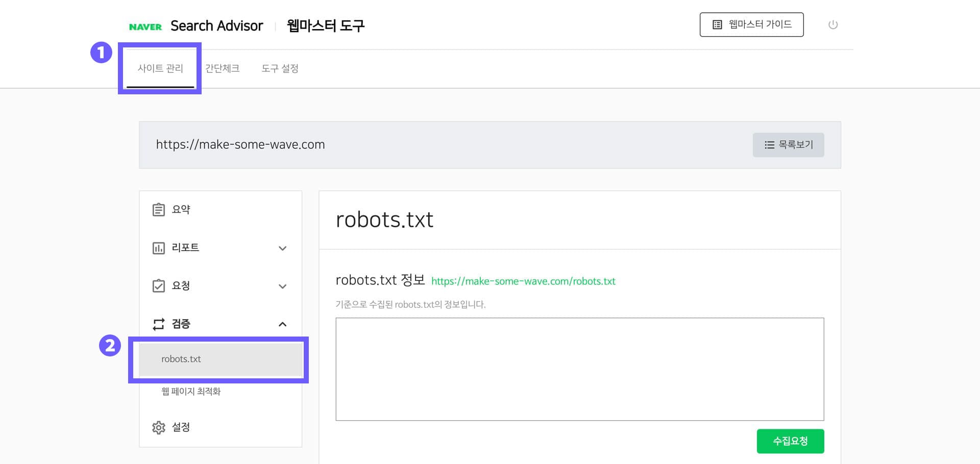The height and width of the screenshot is (464, 980).
Task: Click the logout power icon at top right
Action: tap(833, 24)
